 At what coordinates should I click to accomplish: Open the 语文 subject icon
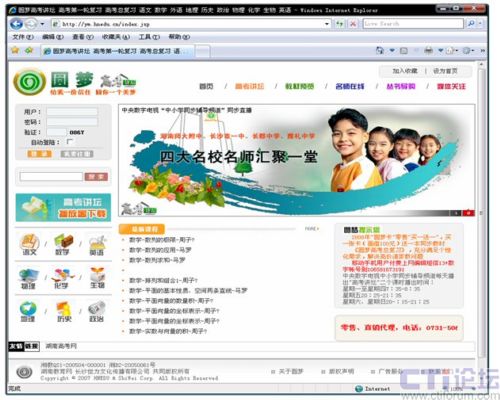pos(29,244)
